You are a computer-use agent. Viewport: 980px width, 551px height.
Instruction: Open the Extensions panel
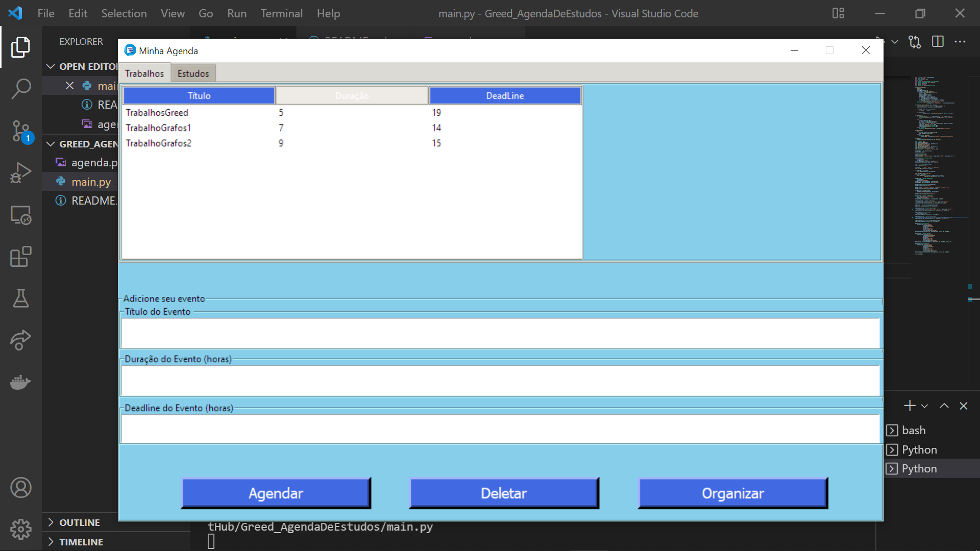tap(20, 257)
